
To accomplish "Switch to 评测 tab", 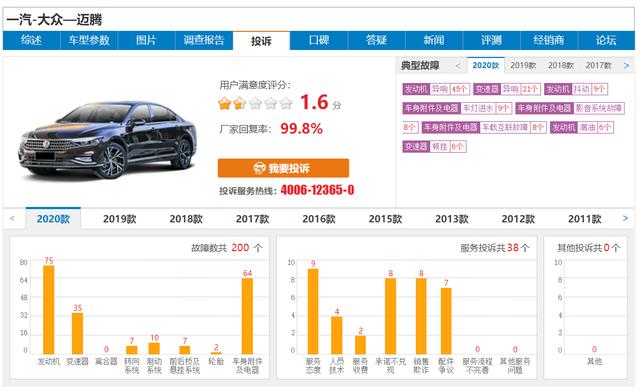I will coord(491,40).
